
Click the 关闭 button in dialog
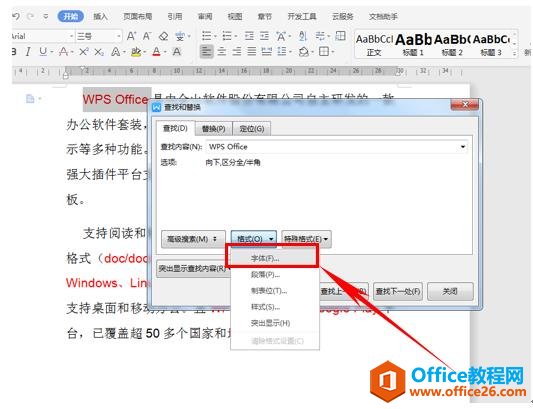click(450, 291)
